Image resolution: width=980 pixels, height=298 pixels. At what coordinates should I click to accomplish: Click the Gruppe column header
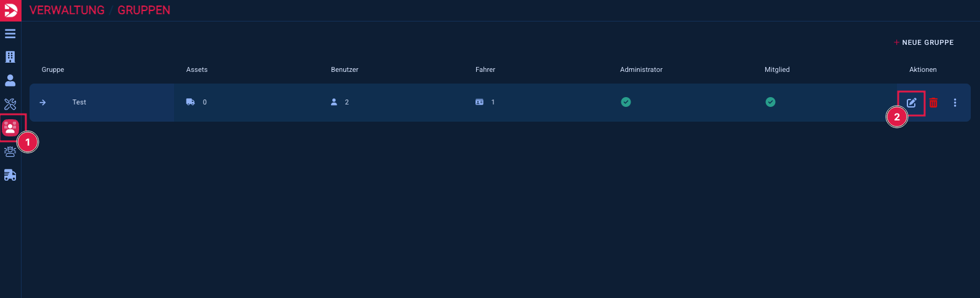[53, 69]
